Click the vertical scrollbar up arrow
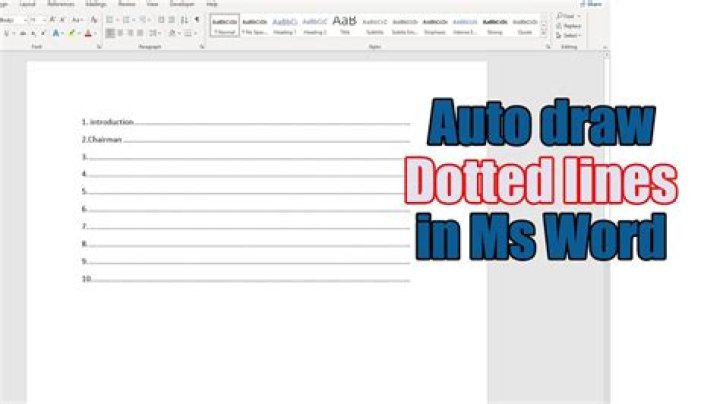The height and width of the screenshot is (404, 720). pyautogui.click(x=607, y=55)
